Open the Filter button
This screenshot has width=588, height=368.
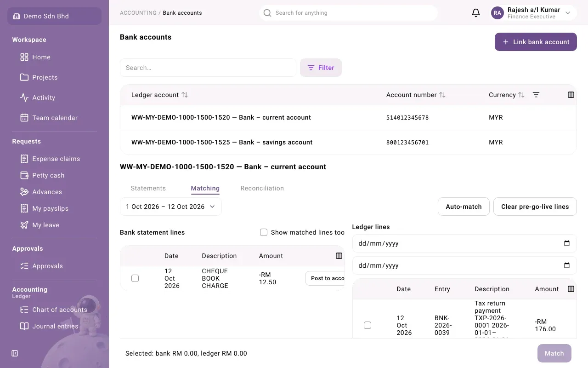click(x=321, y=68)
